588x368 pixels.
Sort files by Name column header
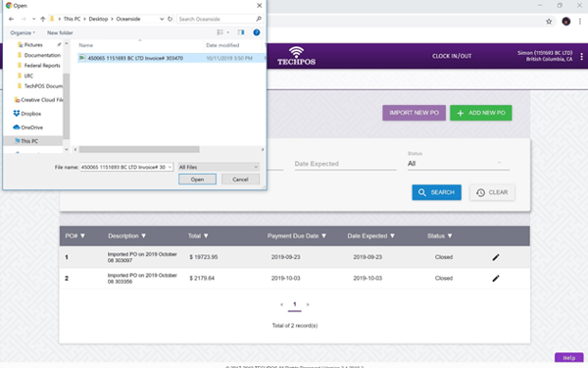(x=86, y=45)
